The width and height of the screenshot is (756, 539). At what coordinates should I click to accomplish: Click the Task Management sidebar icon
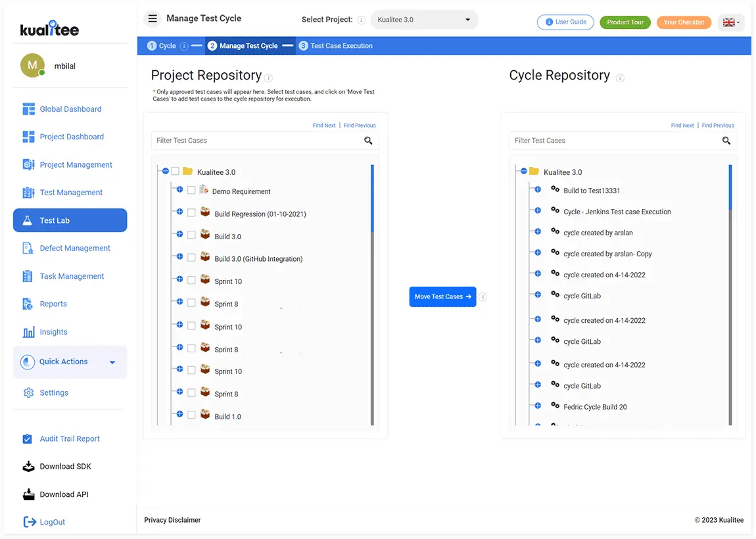(x=28, y=276)
